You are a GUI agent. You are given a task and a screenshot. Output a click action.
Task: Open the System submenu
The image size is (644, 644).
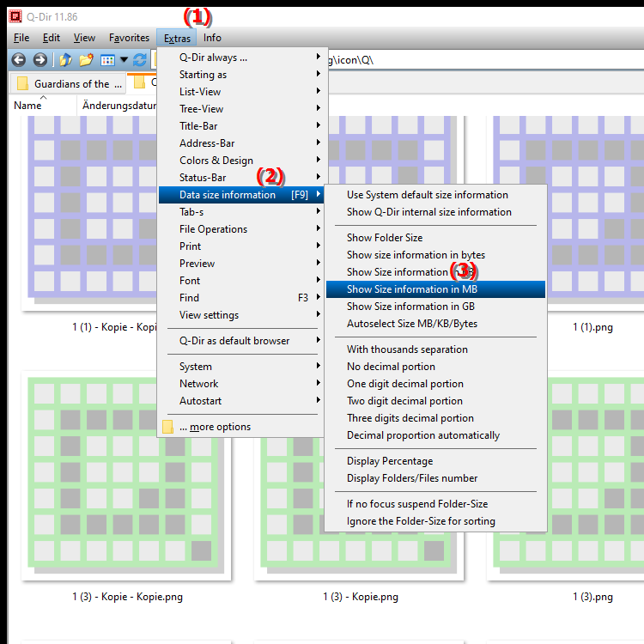pyautogui.click(x=241, y=367)
